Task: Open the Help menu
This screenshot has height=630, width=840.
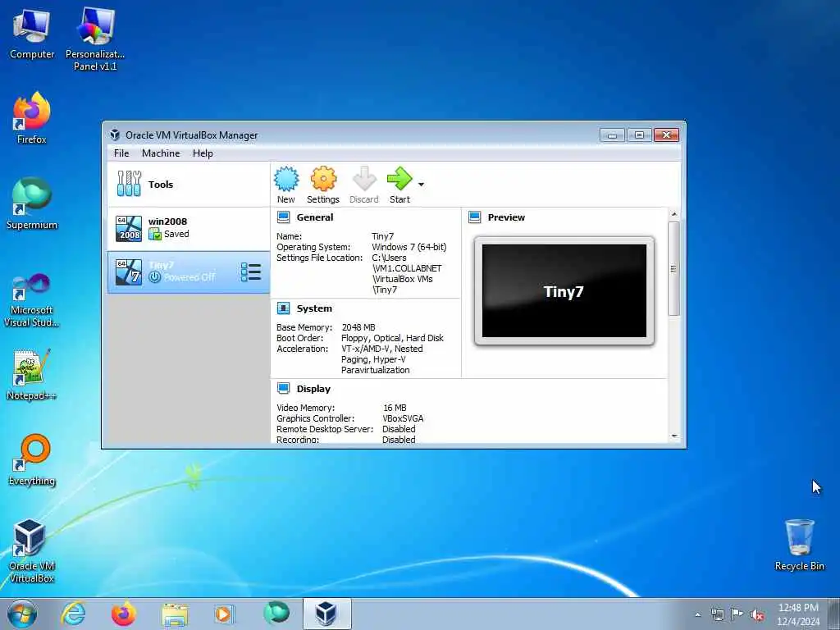Action: click(203, 153)
